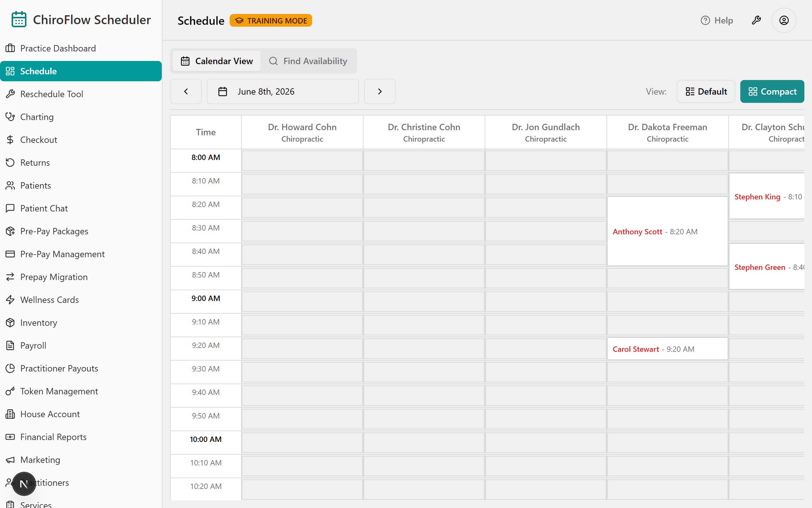This screenshot has height=508, width=812.
Task: Switch to Default view
Action: pyautogui.click(x=706, y=91)
